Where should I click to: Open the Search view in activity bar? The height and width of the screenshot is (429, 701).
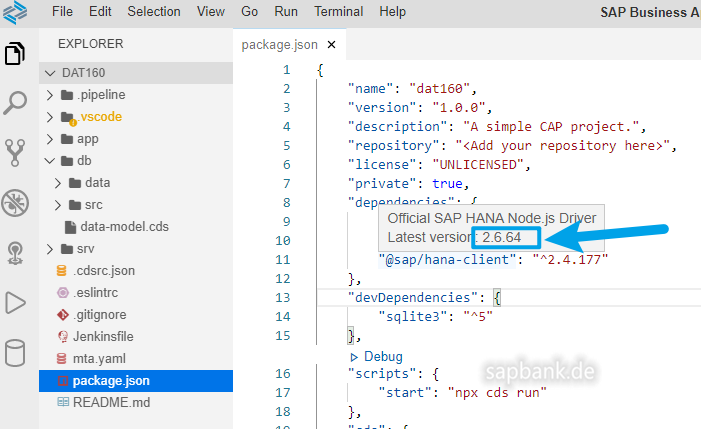pos(15,103)
